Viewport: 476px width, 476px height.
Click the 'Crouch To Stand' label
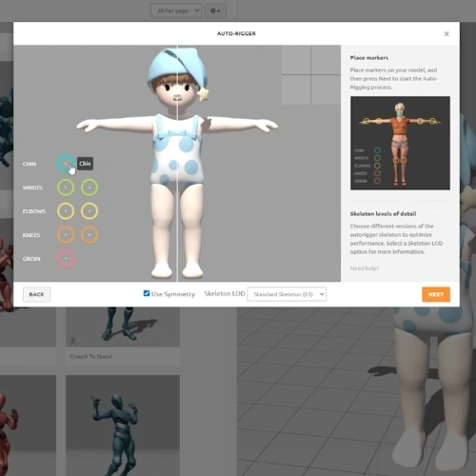tap(90, 357)
